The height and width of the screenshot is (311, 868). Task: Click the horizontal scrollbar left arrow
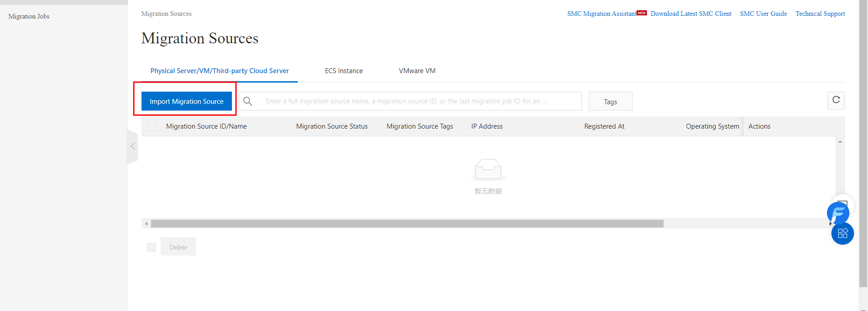tap(146, 224)
